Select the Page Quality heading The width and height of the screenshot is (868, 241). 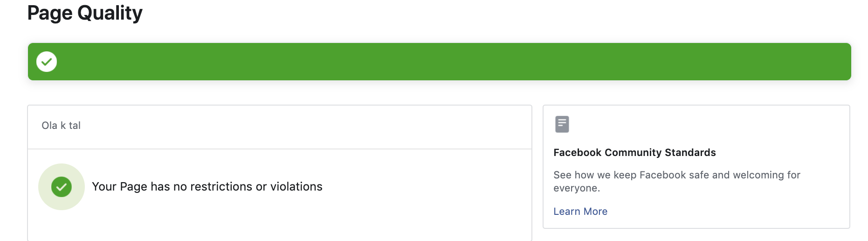tap(85, 13)
